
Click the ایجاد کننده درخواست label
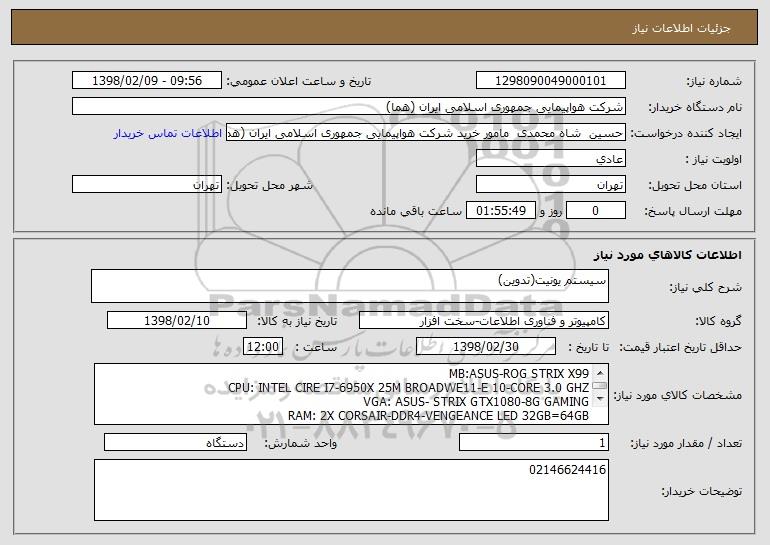[x=686, y=134]
